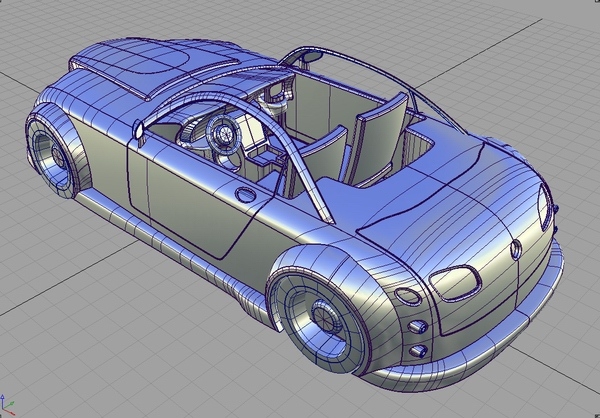Select the far-side wing mirror

click(x=313, y=57)
